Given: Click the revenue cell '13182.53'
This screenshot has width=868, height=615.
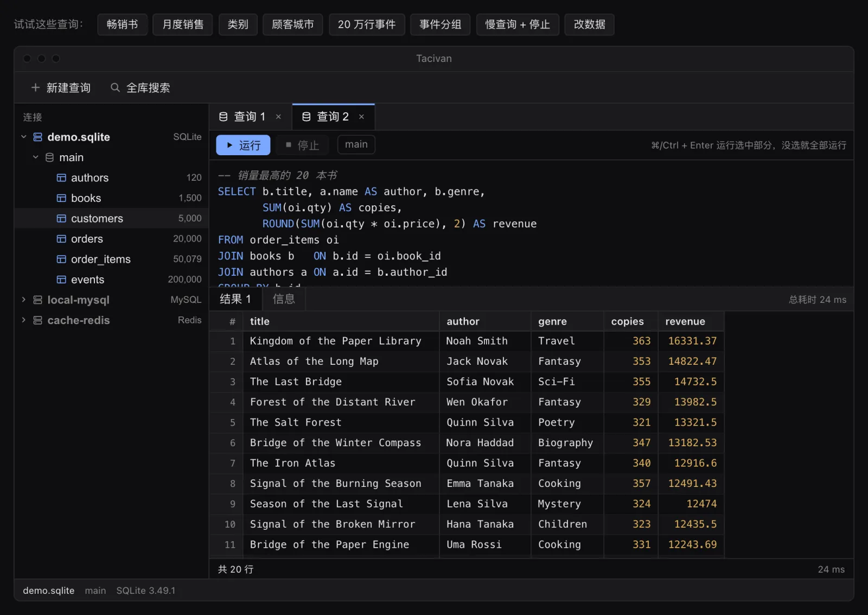Looking at the screenshot, I should click(x=691, y=443).
